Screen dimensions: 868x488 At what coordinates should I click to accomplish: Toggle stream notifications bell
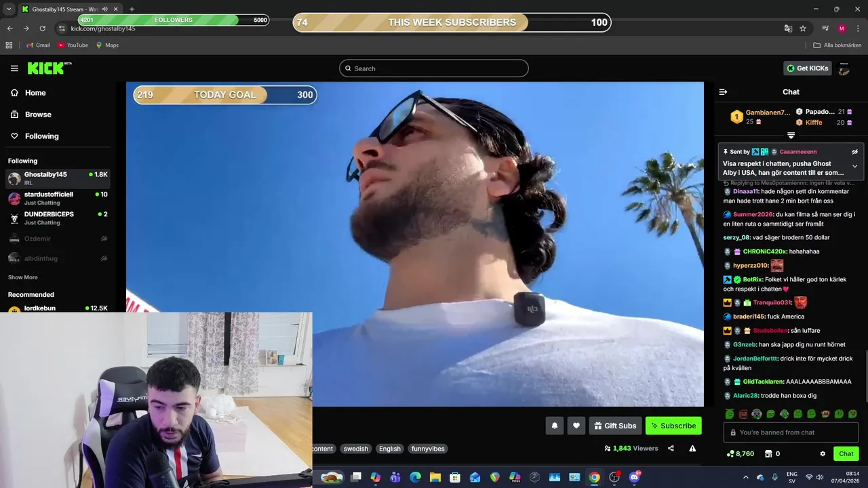click(555, 426)
